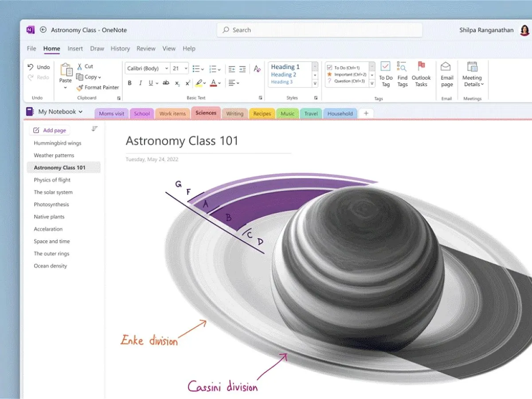Toggle bold formatting
This screenshot has width=532, height=399.
tap(129, 83)
